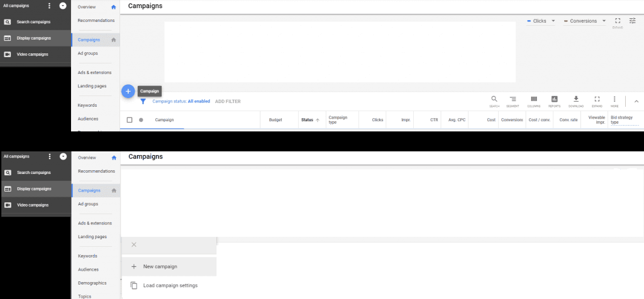Click the Avg. CPC column header
The image size is (644, 299).
click(457, 120)
